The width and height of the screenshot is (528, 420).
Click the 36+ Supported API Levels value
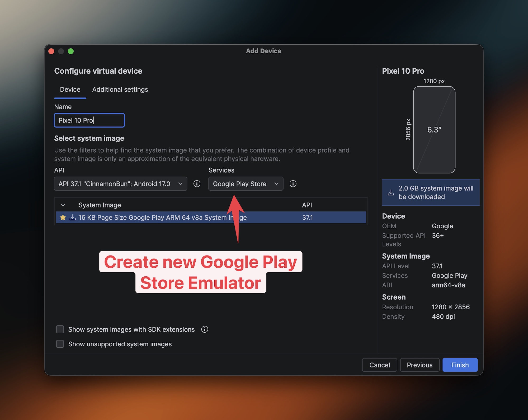(x=438, y=235)
